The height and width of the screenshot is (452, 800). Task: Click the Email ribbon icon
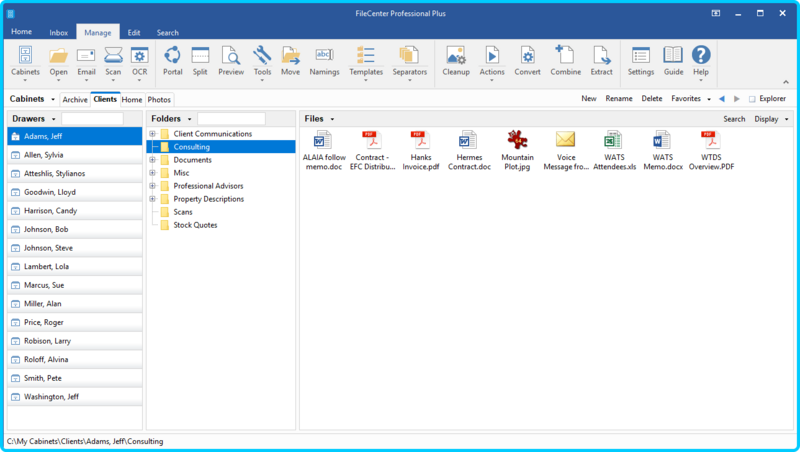pos(86,62)
